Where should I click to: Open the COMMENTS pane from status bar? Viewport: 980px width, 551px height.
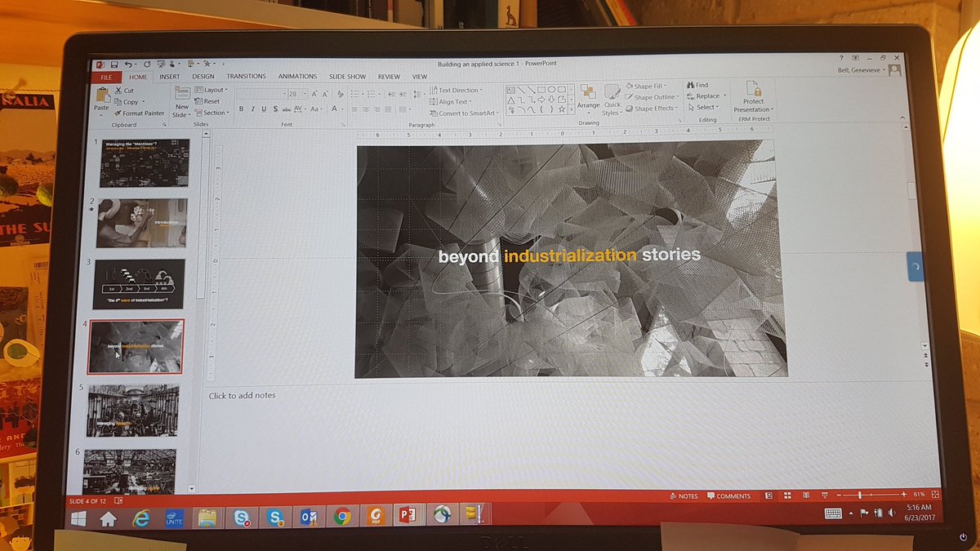tap(728, 495)
